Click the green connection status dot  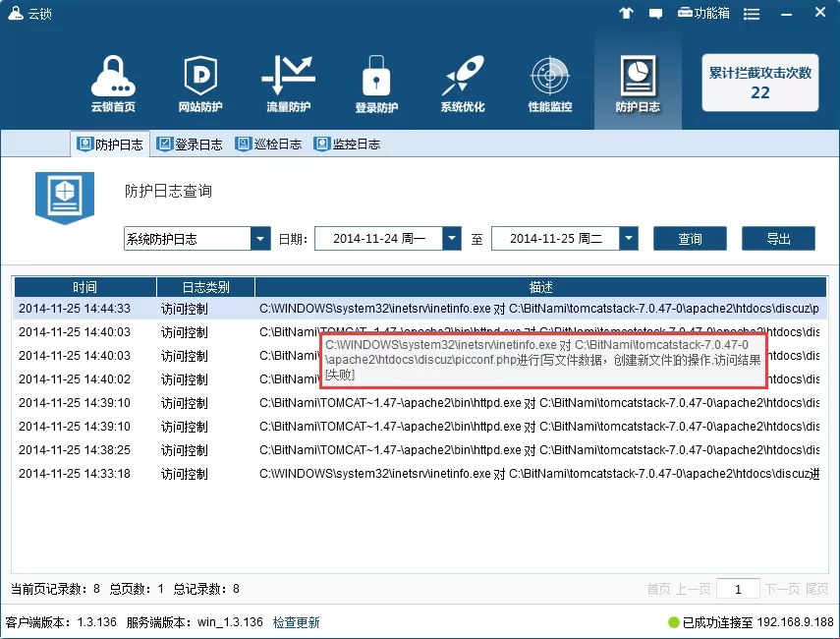click(673, 622)
